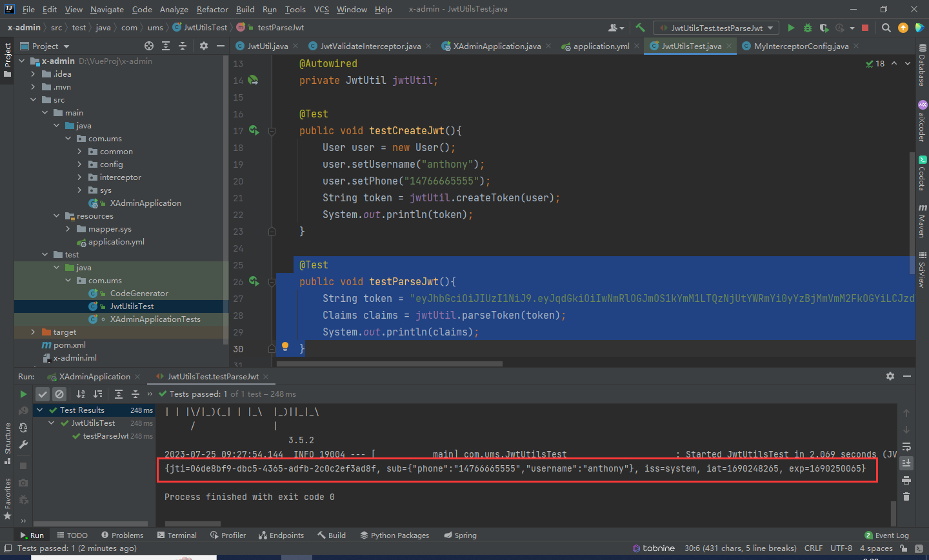Click the Select Opened File target icon
Screen dimensions: 929x560
(149, 46)
